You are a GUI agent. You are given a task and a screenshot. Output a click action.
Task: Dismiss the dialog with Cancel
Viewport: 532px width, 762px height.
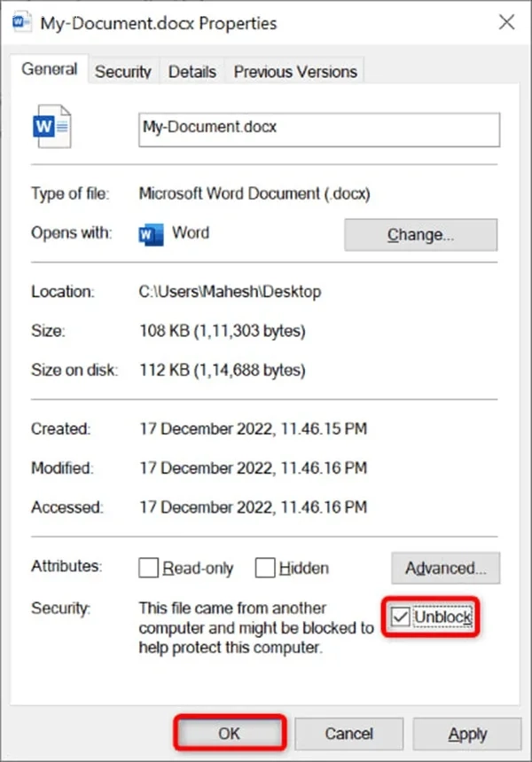(348, 734)
